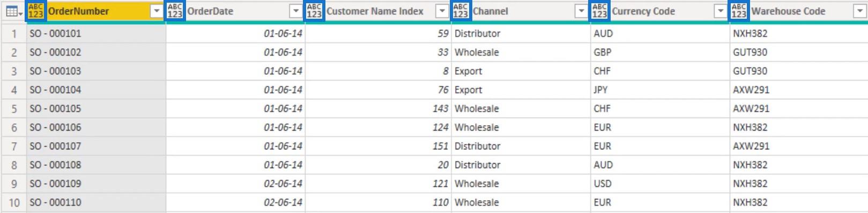The height and width of the screenshot is (213, 868).
Task: Select the Customer Name Index column header
Action: [x=379, y=11]
